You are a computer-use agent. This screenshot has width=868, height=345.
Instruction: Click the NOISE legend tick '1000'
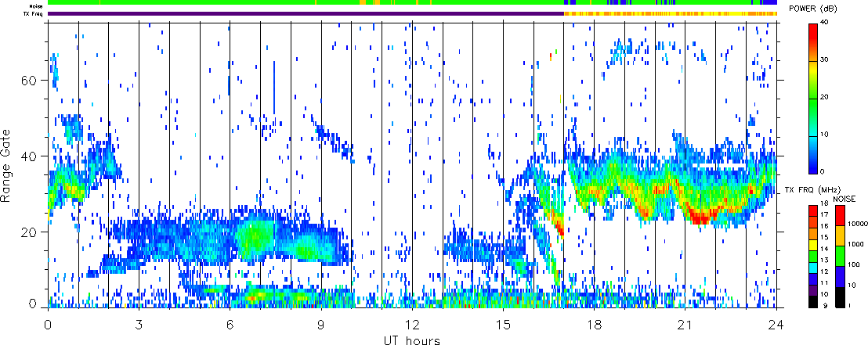point(855,244)
